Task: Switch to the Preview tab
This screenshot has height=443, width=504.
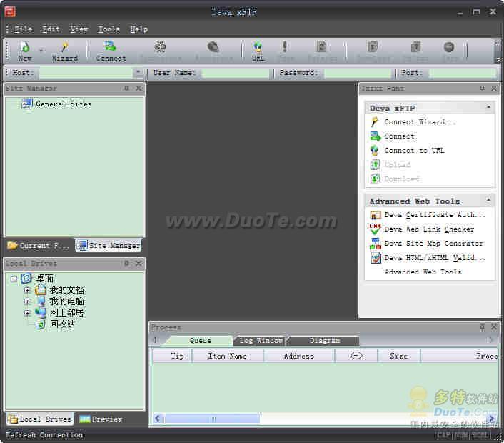Action: pyautogui.click(x=101, y=419)
